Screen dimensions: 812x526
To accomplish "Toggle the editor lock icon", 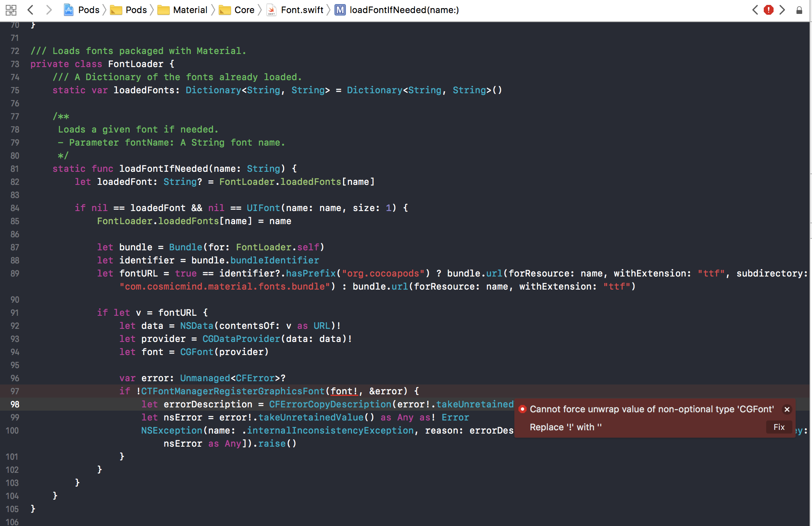I will (x=800, y=10).
